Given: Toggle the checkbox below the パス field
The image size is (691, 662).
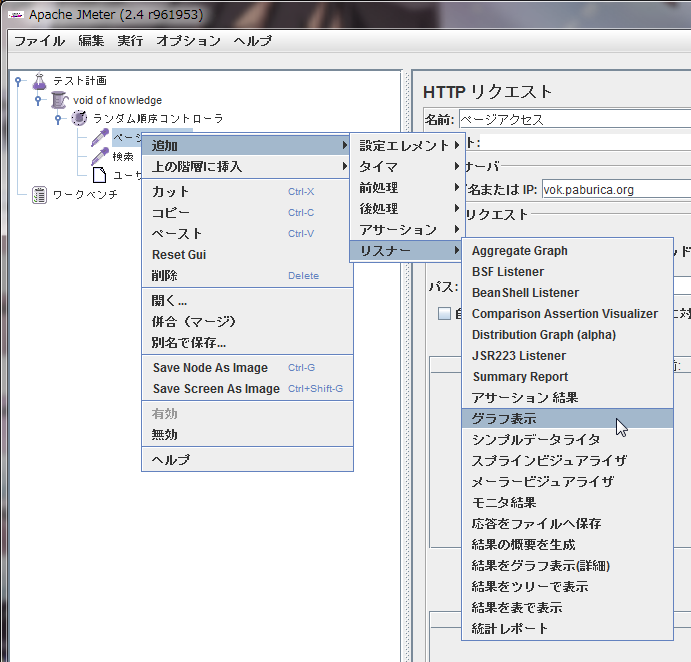Looking at the screenshot, I should point(444,313).
